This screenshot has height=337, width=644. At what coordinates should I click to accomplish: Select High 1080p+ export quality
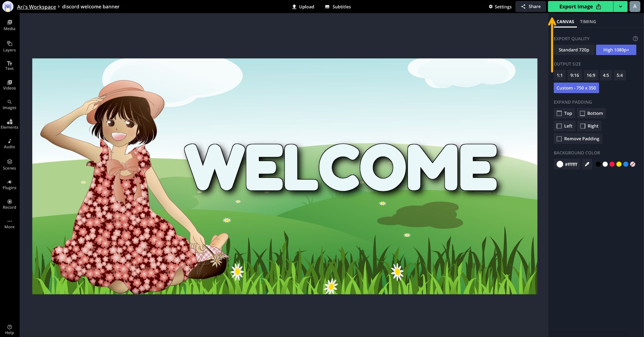tap(616, 50)
